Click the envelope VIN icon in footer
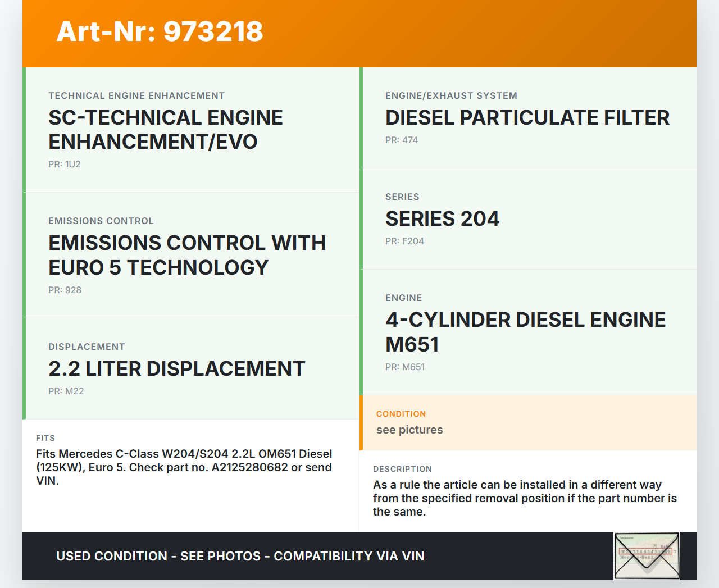This screenshot has height=588, width=719. [647, 555]
